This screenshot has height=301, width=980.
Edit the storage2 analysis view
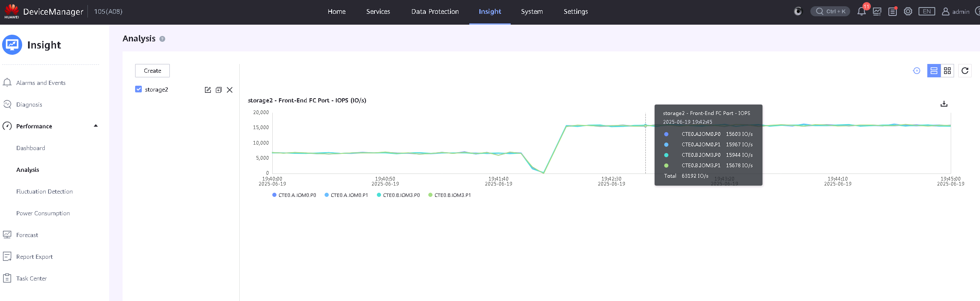pos(208,90)
